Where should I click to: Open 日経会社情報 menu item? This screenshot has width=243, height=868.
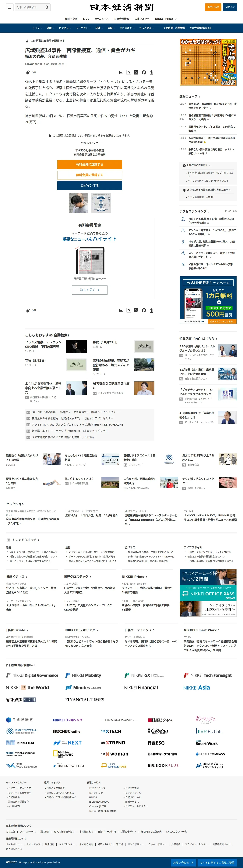121,19
